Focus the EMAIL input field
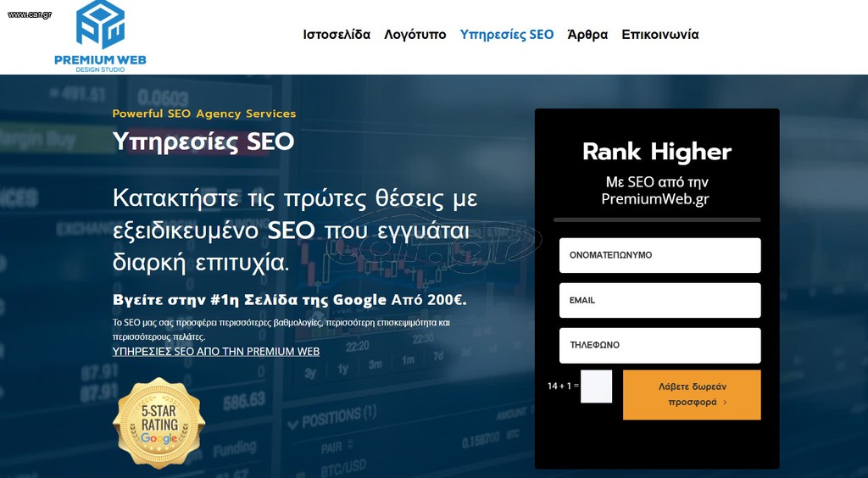868x478 pixels. click(x=659, y=300)
